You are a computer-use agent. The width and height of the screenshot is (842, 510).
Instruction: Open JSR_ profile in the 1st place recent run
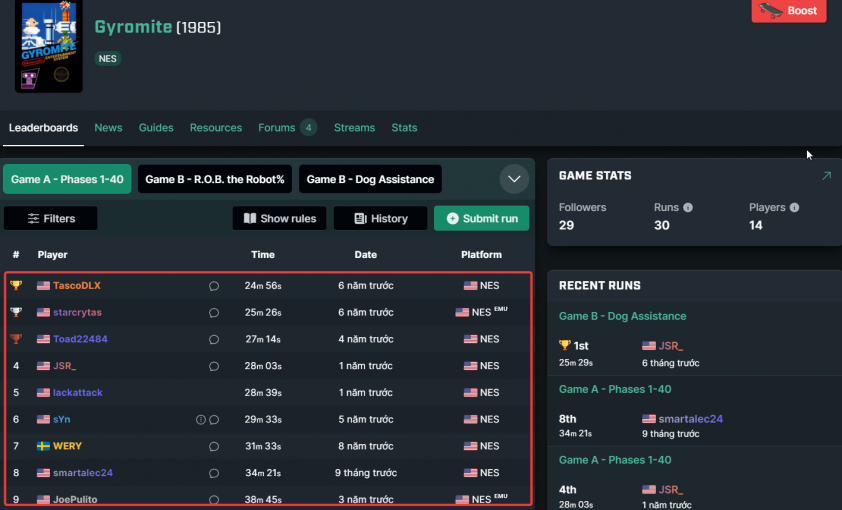pos(671,346)
